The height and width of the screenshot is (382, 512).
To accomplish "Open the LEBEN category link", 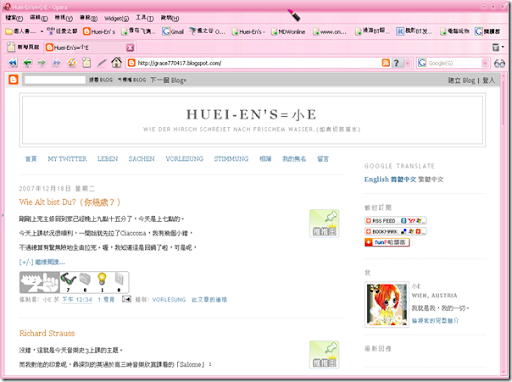I will pos(108,159).
